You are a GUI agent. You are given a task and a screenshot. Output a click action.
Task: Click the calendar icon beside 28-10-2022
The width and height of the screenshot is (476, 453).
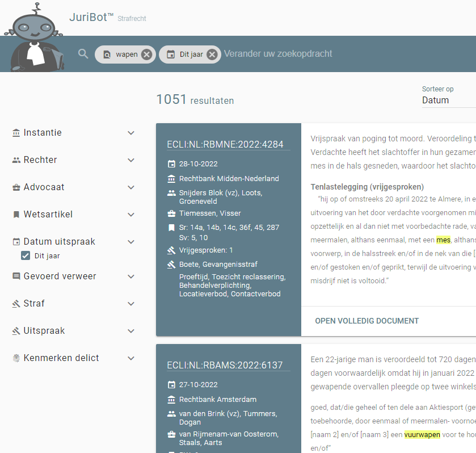point(171,164)
